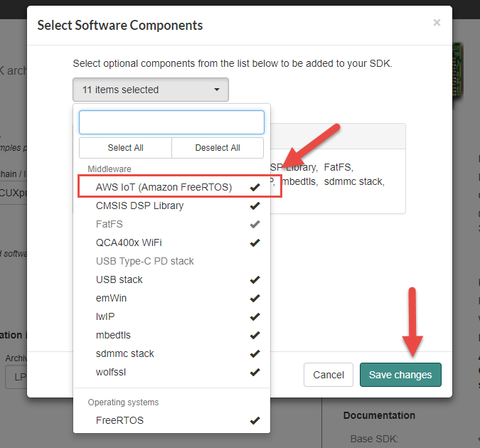Cancel the component selection

point(329,375)
